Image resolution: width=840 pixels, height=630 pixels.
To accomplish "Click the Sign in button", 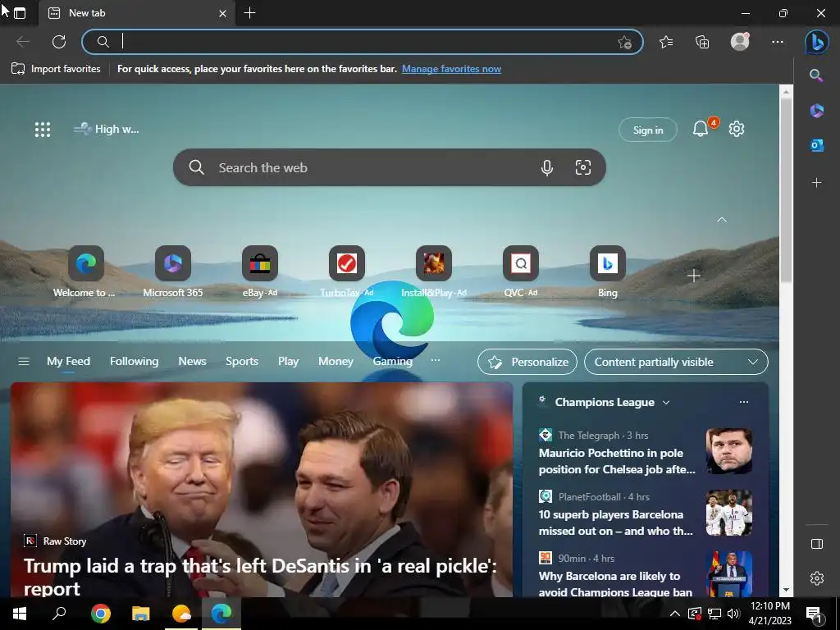I will point(648,130).
